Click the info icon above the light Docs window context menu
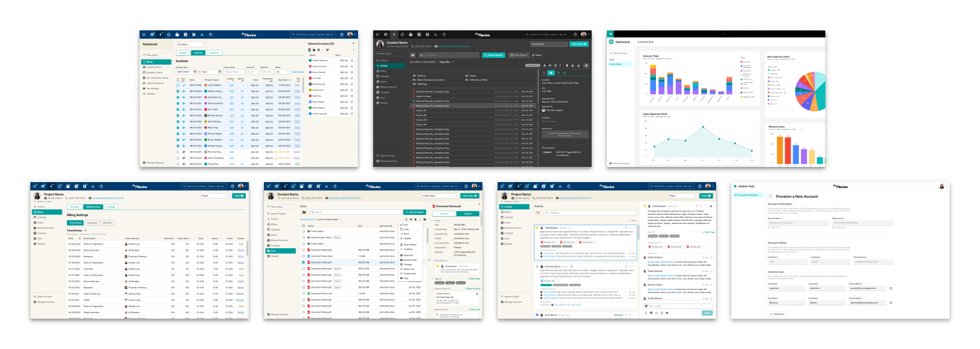980x349 pixels. tap(425, 219)
